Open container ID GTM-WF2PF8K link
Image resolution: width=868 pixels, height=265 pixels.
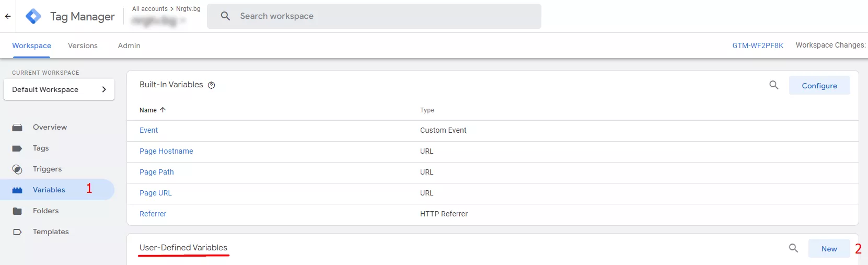[x=758, y=45]
